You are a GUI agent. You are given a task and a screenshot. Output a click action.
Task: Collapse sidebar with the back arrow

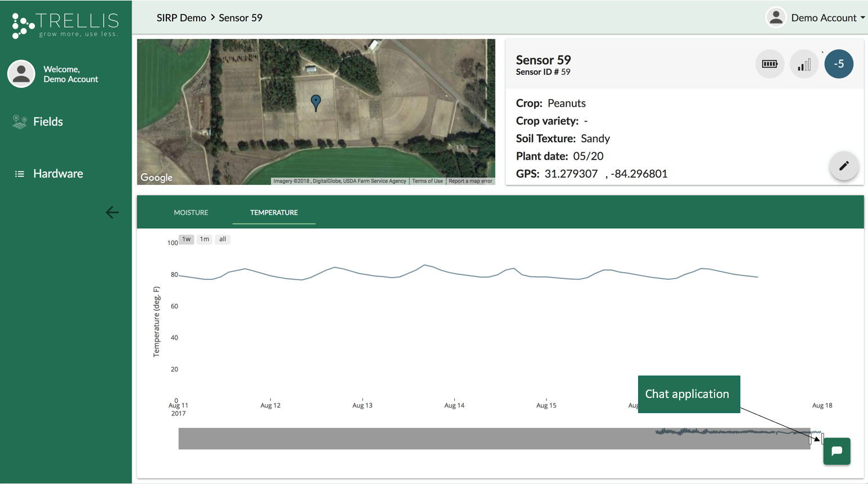click(112, 212)
